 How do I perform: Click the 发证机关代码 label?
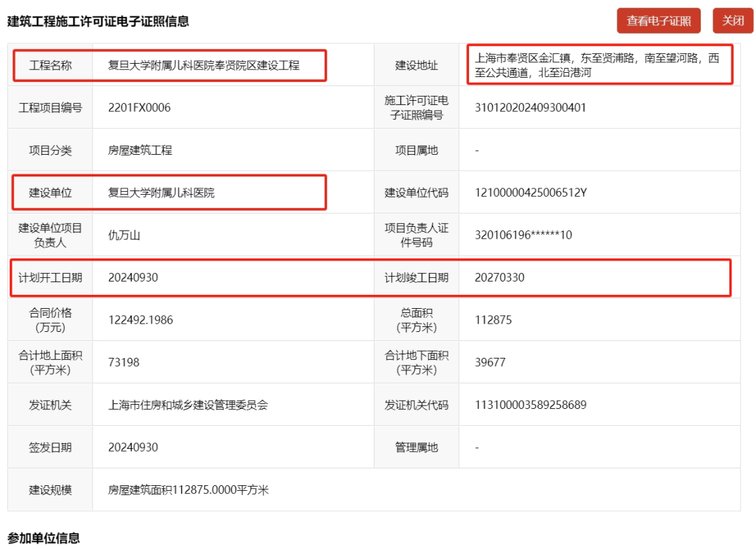tap(416, 405)
